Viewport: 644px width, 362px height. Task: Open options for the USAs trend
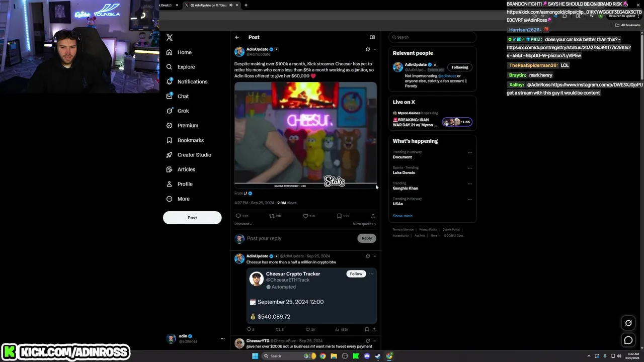coord(470,199)
